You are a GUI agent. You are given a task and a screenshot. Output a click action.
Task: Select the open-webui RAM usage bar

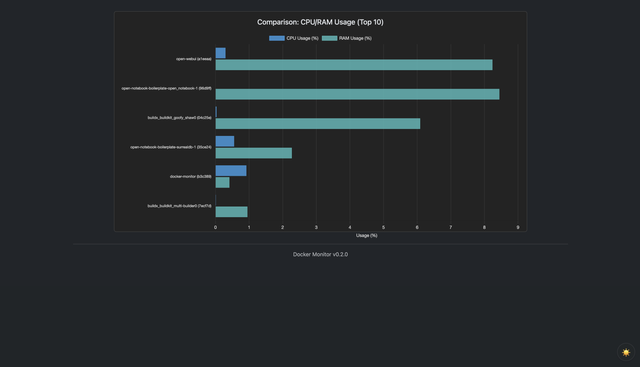(x=354, y=65)
